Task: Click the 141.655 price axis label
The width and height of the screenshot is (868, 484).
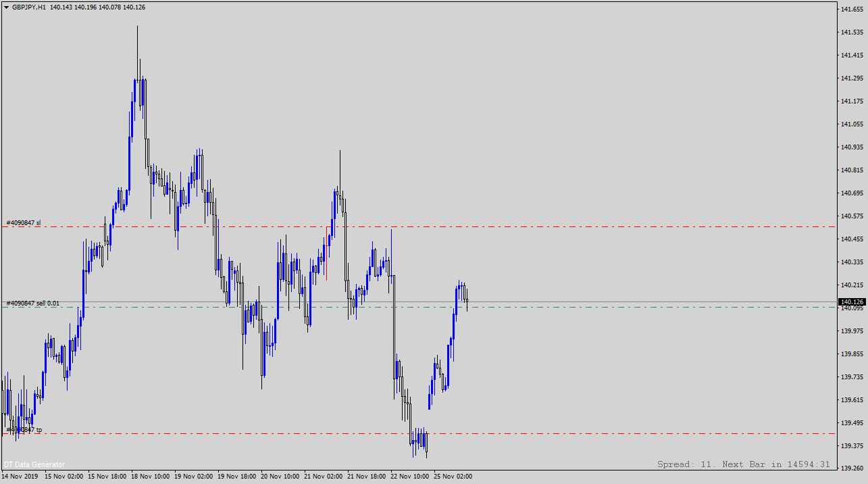Action: (x=851, y=9)
